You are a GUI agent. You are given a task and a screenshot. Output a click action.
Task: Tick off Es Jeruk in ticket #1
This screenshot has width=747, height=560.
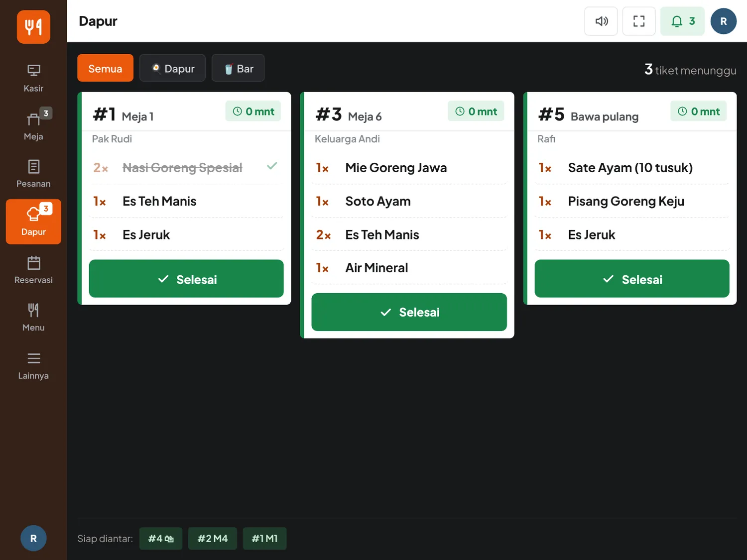point(186,234)
